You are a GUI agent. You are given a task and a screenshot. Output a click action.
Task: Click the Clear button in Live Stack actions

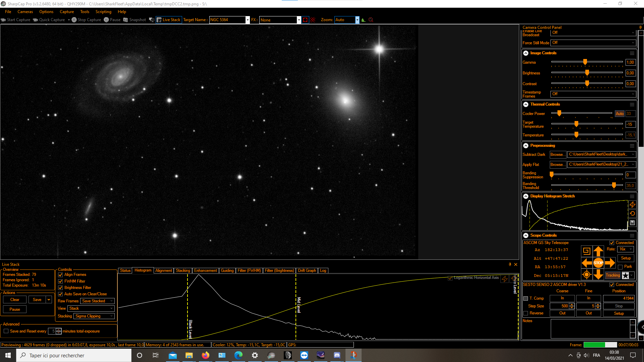(x=15, y=300)
